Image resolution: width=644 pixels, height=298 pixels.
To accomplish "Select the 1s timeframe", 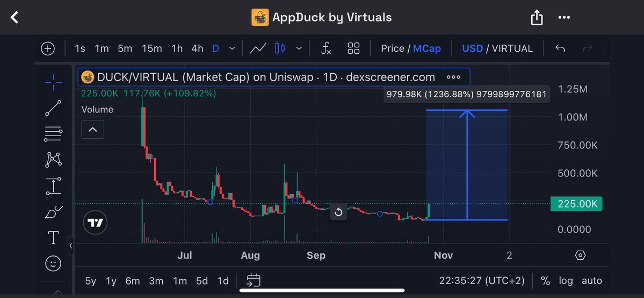I will pyautogui.click(x=79, y=48).
